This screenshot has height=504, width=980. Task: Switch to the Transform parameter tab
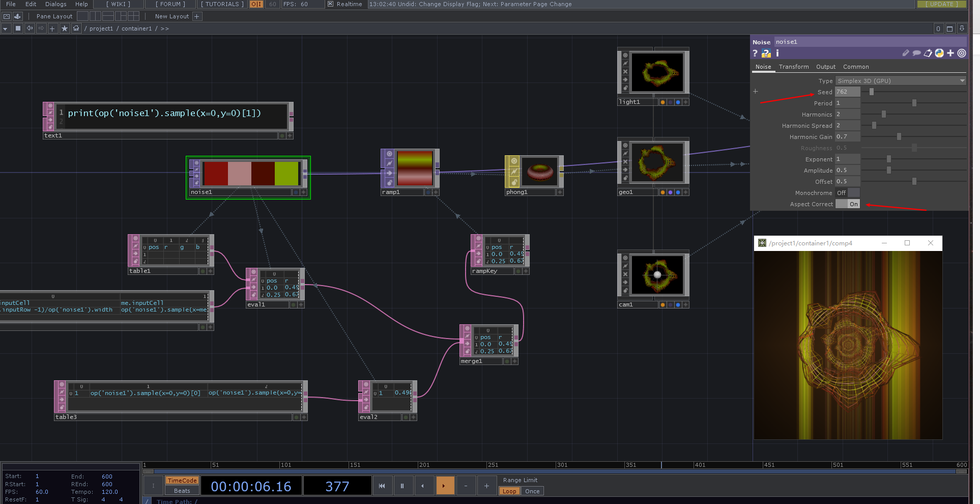(x=794, y=66)
